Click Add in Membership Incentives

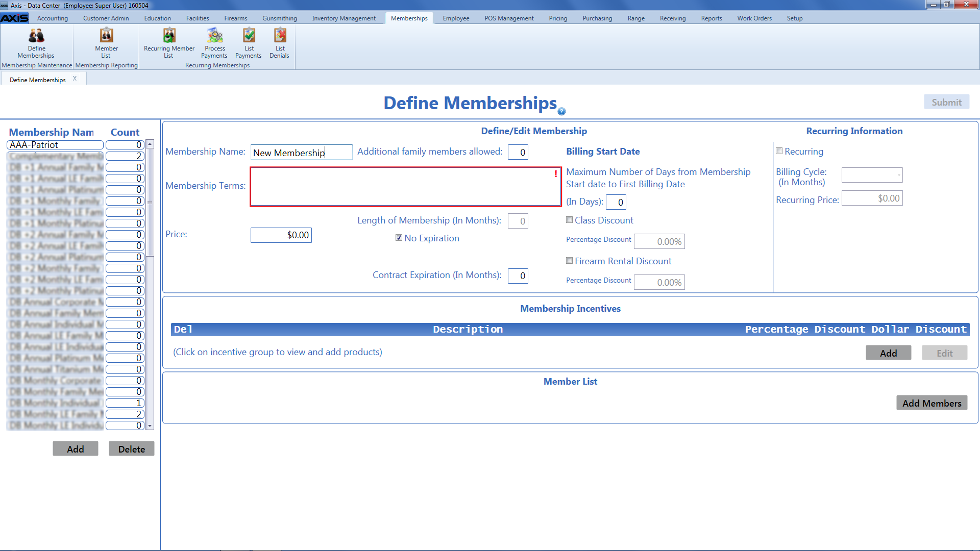pos(888,353)
